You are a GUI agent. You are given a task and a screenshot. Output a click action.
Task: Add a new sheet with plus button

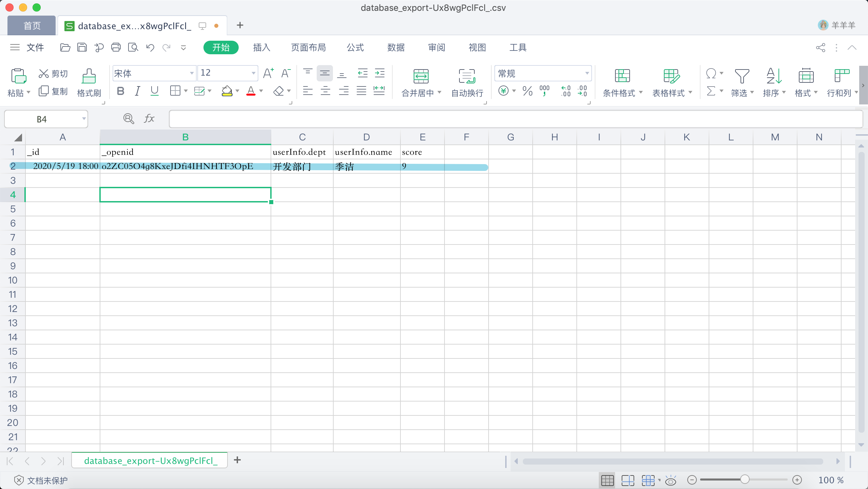point(237,460)
